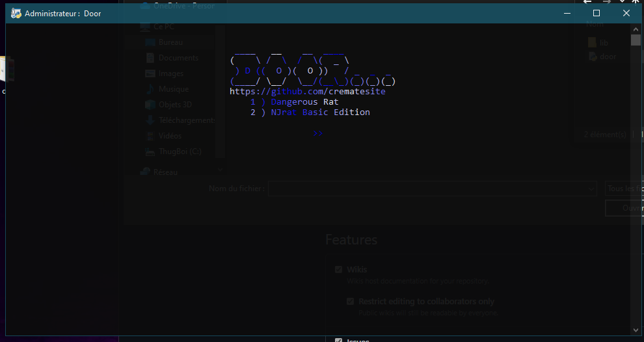Close the Door console window
The width and height of the screenshot is (644, 342).
pos(626,14)
